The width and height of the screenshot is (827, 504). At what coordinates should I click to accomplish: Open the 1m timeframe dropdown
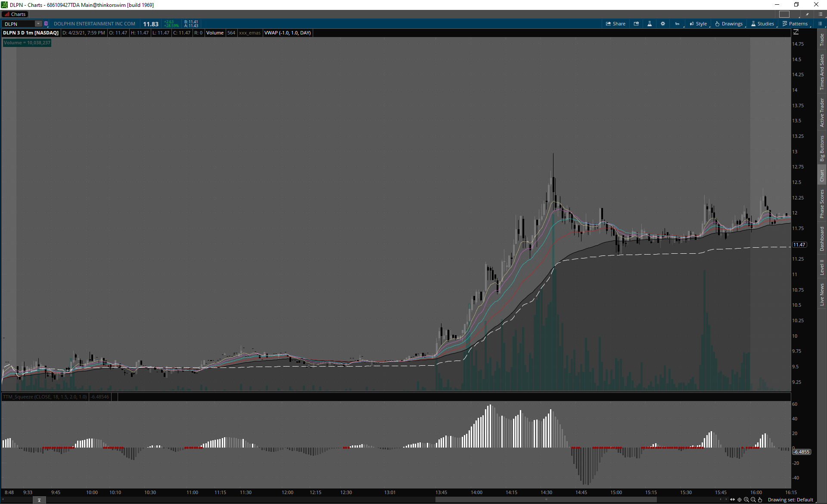[x=678, y=24]
